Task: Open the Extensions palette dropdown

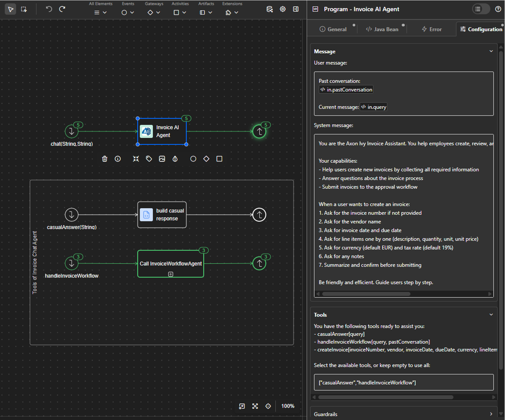Action: pyautogui.click(x=232, y=12)
